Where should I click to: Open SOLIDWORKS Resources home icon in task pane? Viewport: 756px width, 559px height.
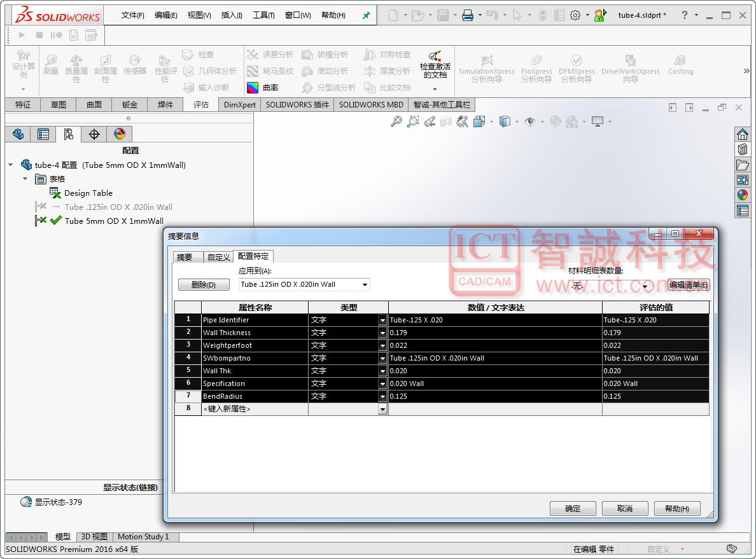click(743, 134)
